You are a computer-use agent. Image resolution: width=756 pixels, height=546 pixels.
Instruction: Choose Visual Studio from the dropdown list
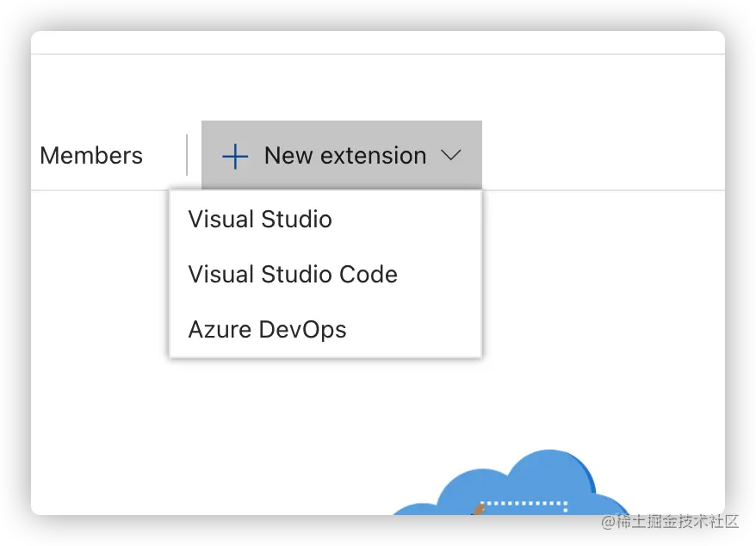[x=260, y=219]
